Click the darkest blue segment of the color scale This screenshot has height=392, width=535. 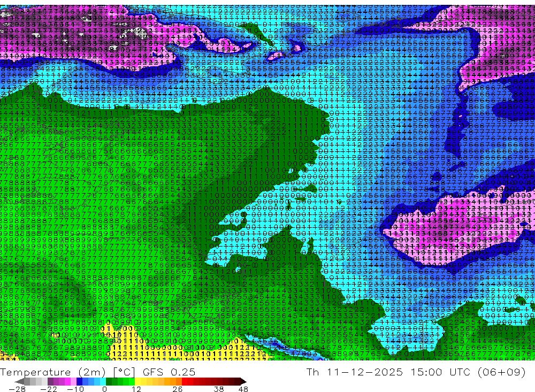tap(79, 382)
